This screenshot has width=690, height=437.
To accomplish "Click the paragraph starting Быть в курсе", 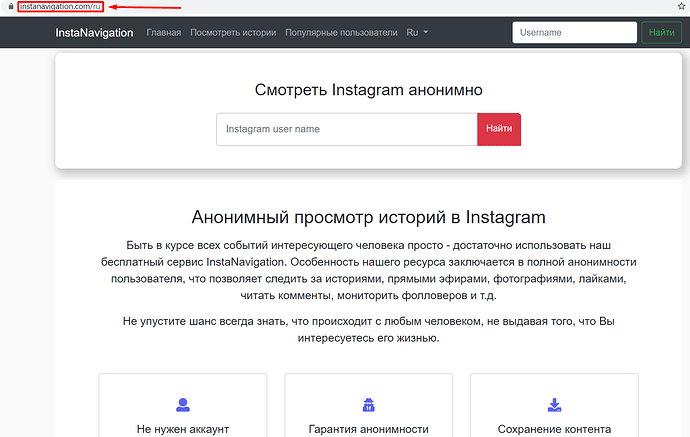I will pos(369,270).
